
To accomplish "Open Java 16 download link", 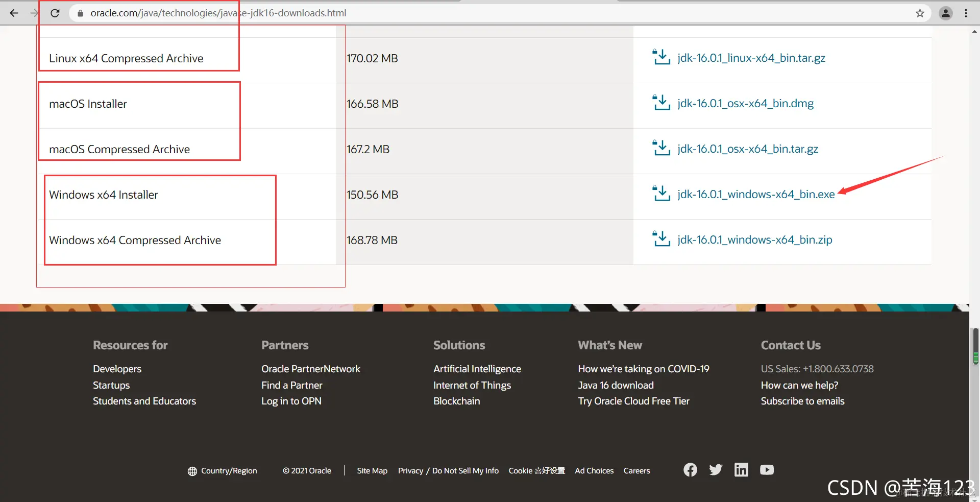I will click(x=616, y=385).
